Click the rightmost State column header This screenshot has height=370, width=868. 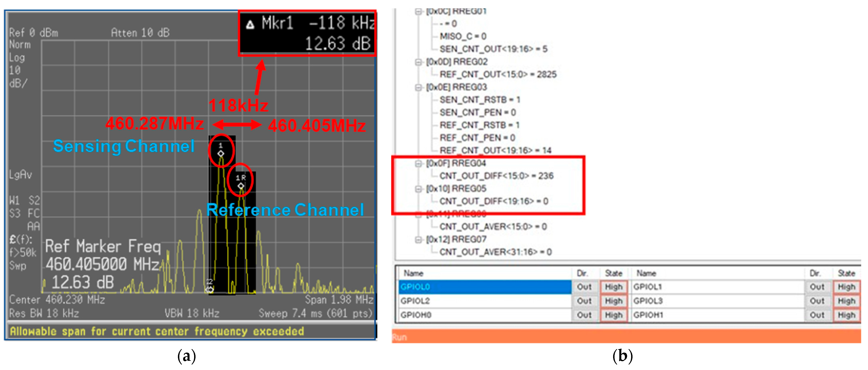(846, 273)
